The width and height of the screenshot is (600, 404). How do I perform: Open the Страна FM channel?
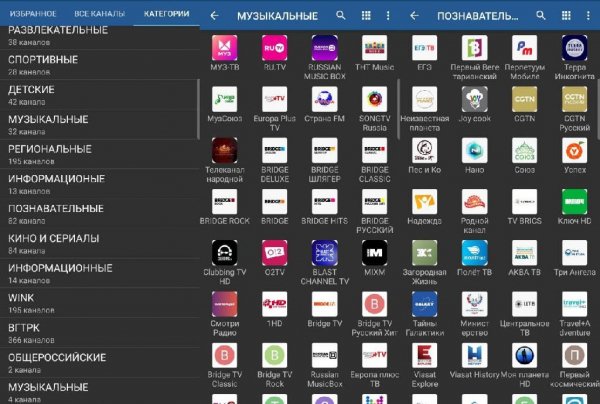[x=324, y=99]
